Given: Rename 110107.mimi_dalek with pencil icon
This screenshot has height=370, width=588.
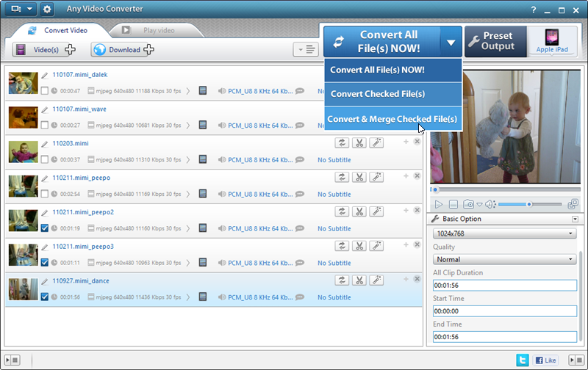Looking at the screenshot, I should [45, 76].
